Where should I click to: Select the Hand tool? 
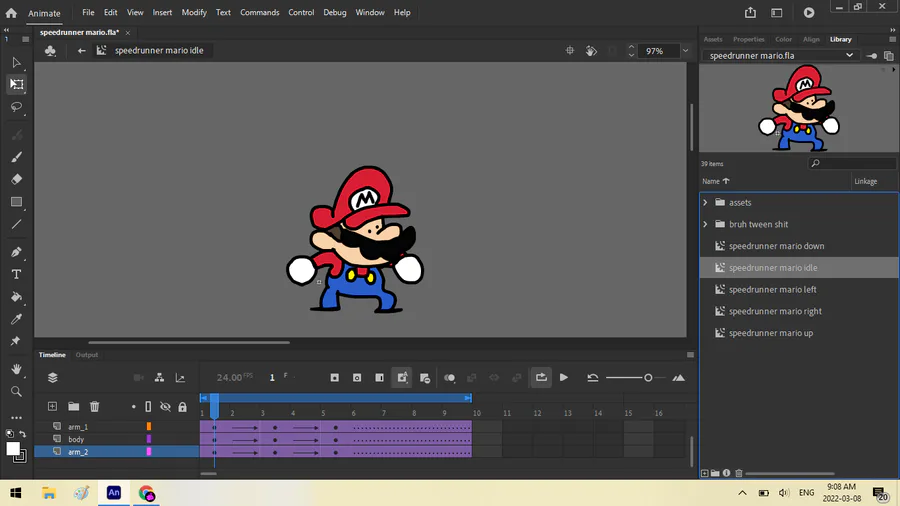click(16, 369)
